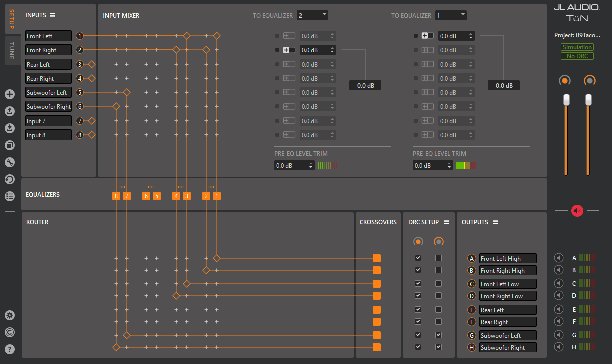The width and height of the screenshot is (612, 364).
Task: Open settings with the gear icon
Action: [x=10, y=315]
